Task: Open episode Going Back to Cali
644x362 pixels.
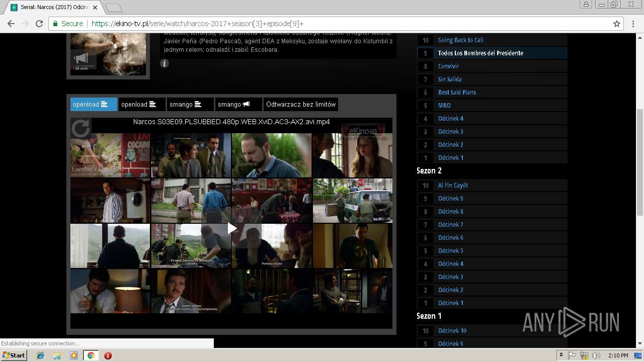Action: point(460,40)
